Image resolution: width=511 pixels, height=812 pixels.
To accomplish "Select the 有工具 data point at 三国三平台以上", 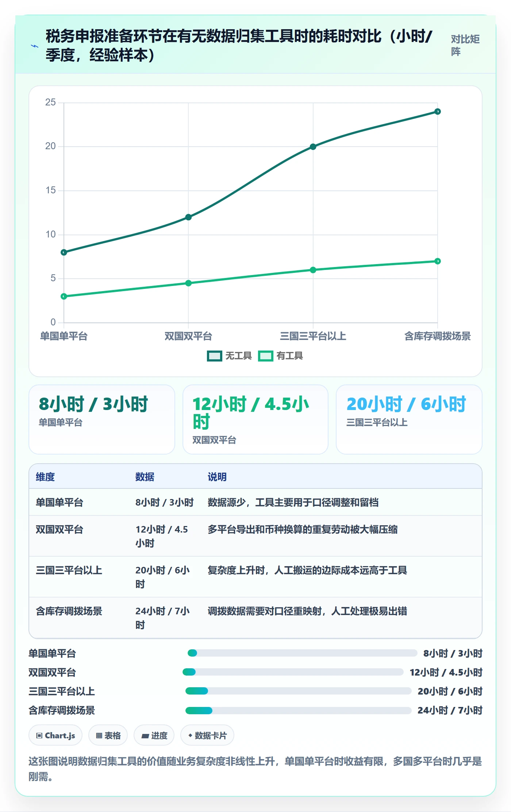I will (313, 270).
